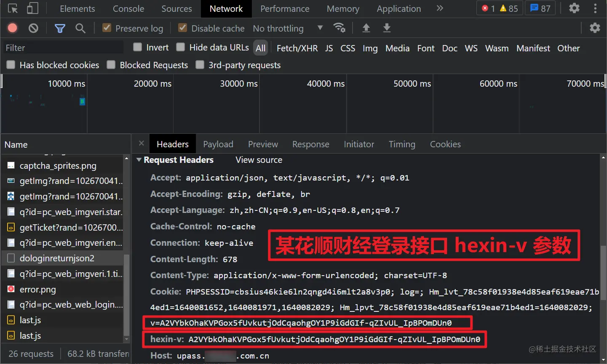Screen dimensions: 607x364
Task: Check the Blocked Requests checkbox
Action: tap(111, 65)
